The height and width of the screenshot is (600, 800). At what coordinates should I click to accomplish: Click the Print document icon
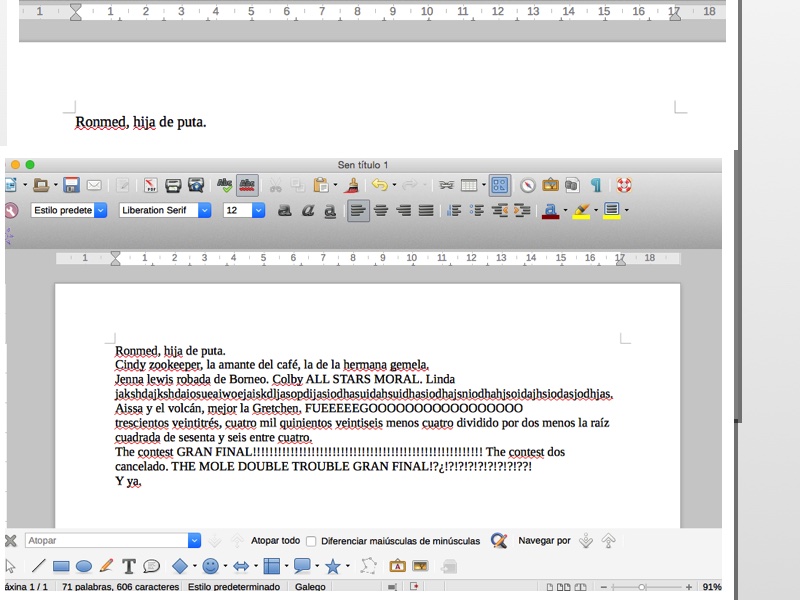pos(173,185)
